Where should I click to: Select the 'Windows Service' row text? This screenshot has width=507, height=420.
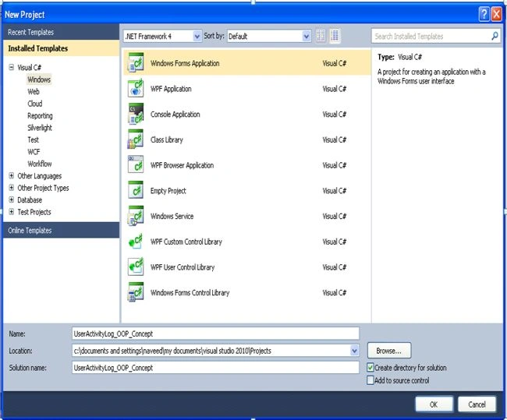(172, 216)
